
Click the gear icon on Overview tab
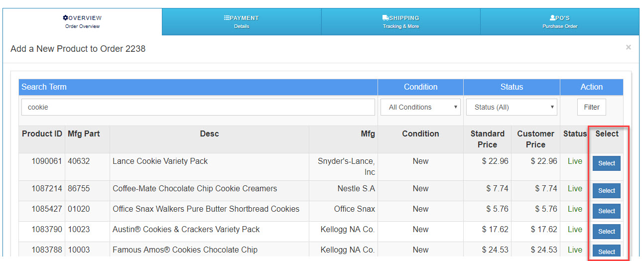coord(65,18)
